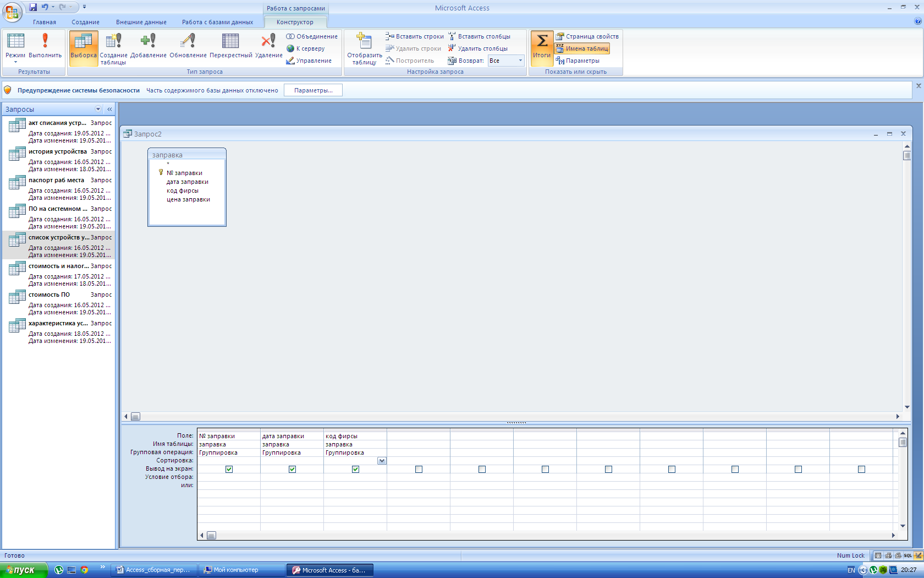Click design pane vertical scrollbar down arrow

[x=907, y=407]
